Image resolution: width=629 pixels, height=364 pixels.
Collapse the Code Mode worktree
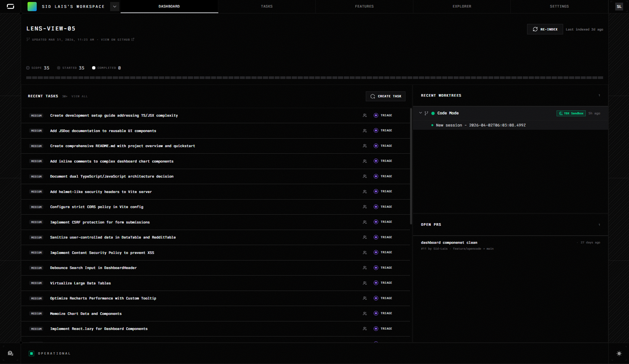[x=421, y=113]
